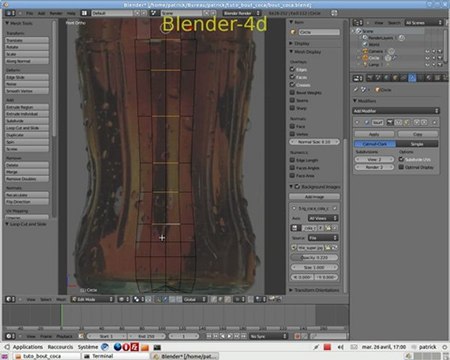
Task: Toggle the Edges overlay checkbox
Action: [292, 69]
